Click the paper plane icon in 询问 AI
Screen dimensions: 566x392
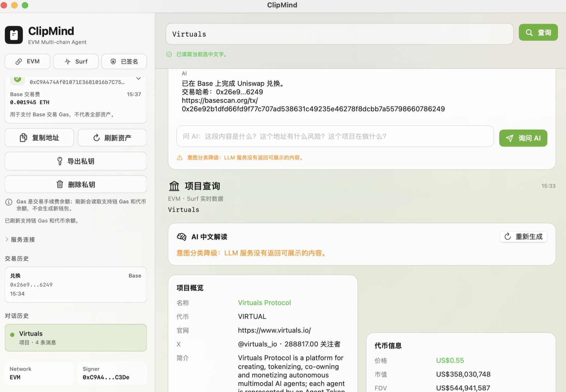pos(510,138)
